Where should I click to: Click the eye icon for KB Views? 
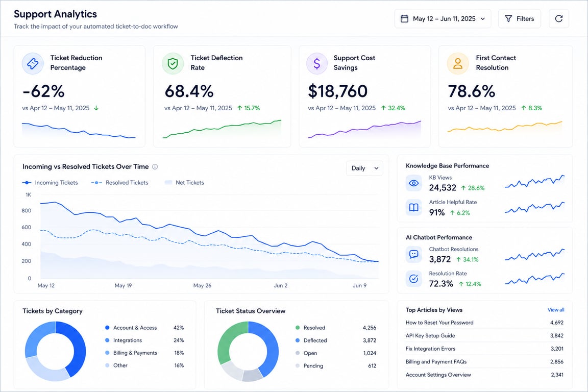pos(413,183)
